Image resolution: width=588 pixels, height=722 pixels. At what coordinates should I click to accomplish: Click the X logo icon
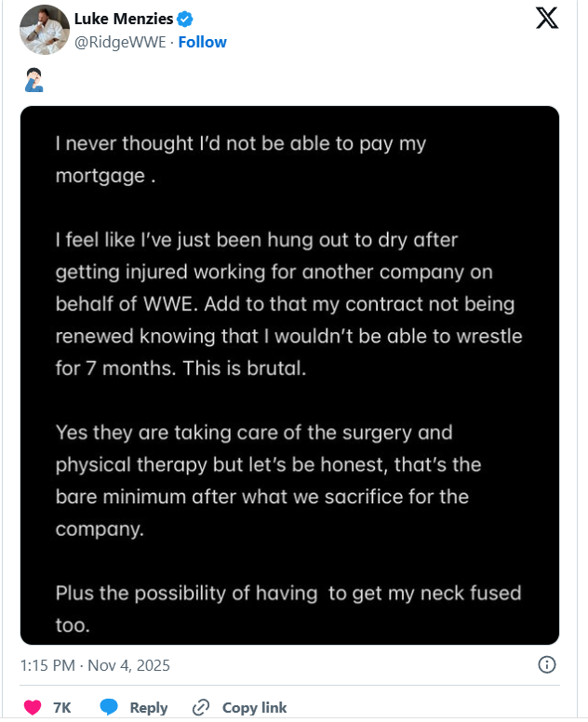[x=547, y=18]
